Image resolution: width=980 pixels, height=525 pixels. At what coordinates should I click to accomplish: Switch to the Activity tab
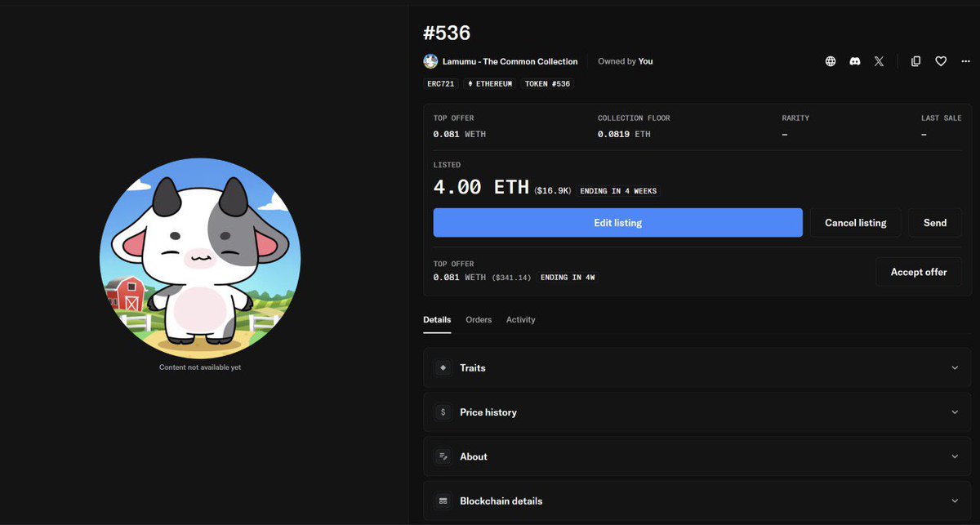(x=520, y=320)
